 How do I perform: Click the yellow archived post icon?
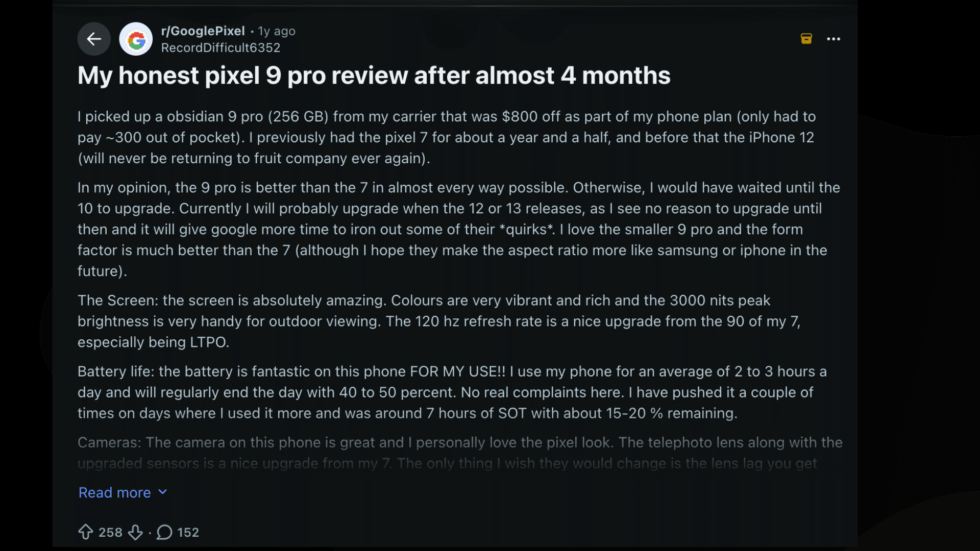tap(806, 39)
